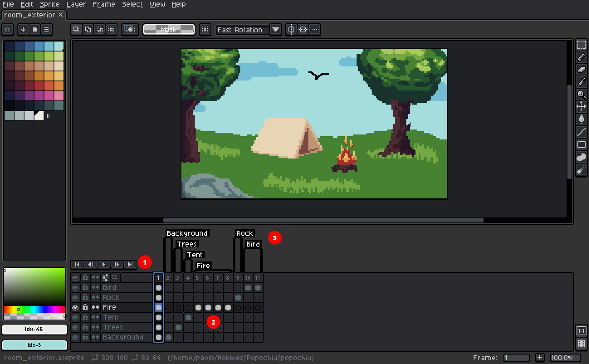Select the Pencil tool
This screenshot has height=364, width=589.
(x=581, y=57)
